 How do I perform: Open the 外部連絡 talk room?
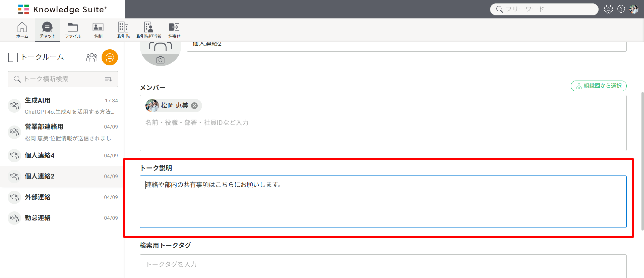click(x=63, y=197)
